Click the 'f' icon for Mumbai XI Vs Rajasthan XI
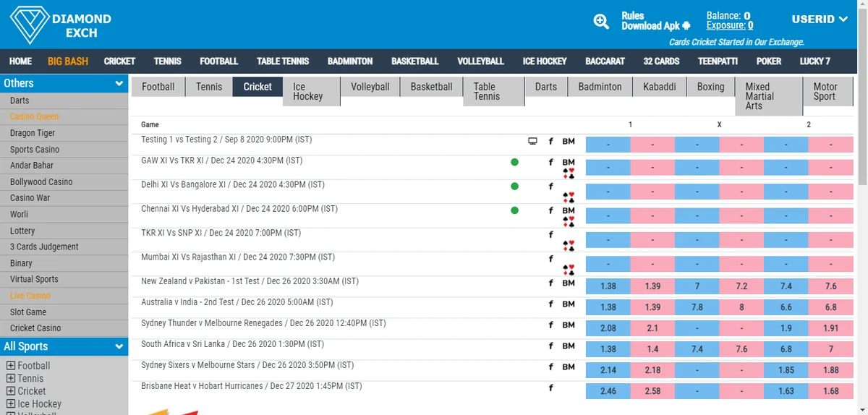This screenshot has width=868, height=415. [550, 259]
